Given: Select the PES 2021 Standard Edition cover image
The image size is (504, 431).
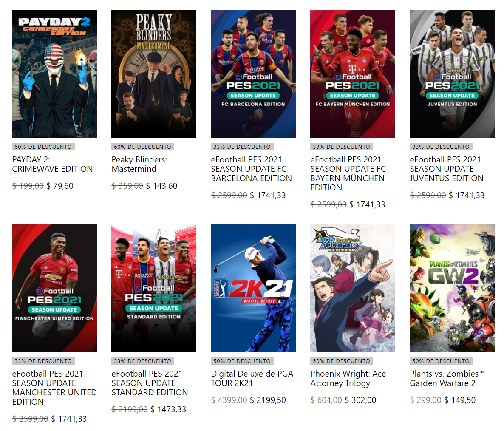Looking at the screenshot, I should pos(154,288).
